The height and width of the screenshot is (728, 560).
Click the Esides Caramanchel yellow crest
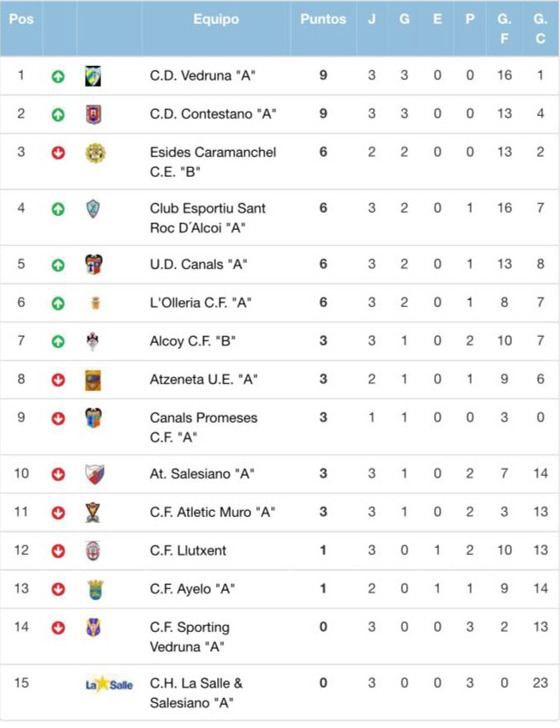tap(94, 153)
